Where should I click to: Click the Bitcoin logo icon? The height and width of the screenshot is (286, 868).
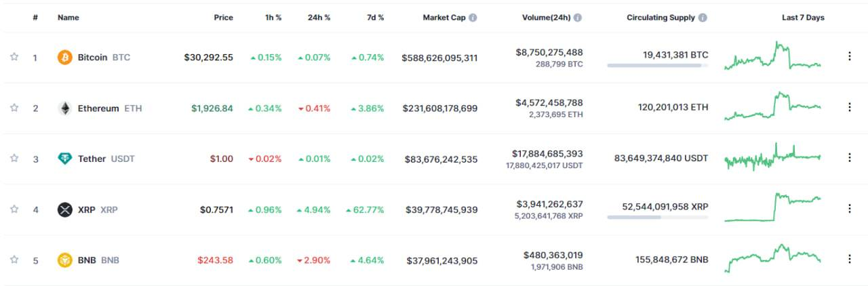[64, 58]
